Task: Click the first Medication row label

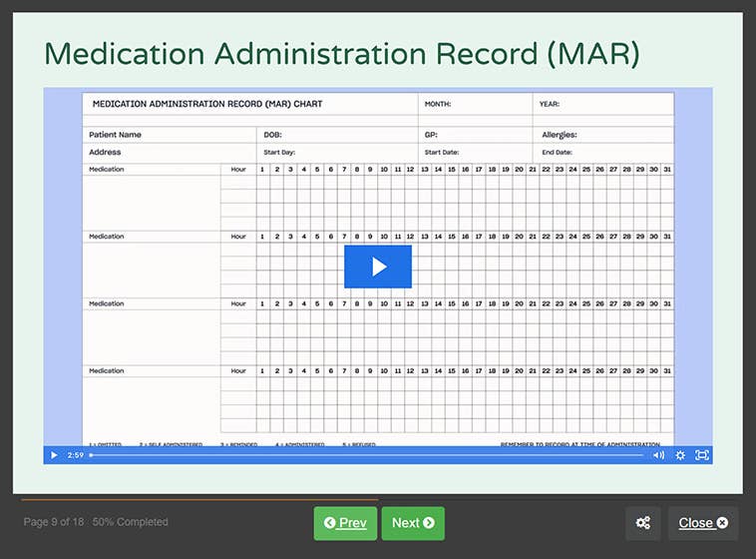Action: tap(107, 170)
